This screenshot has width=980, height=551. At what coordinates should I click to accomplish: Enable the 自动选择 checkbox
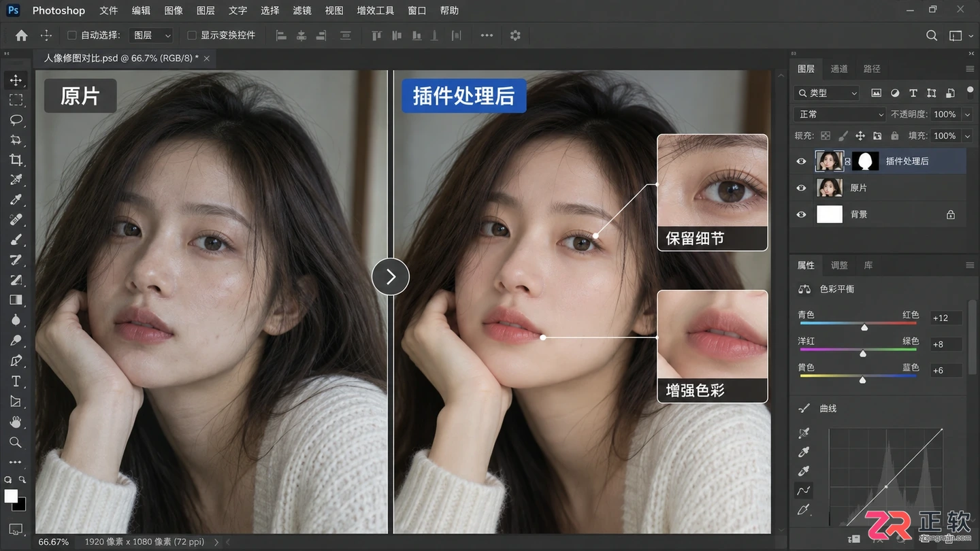(x=72, y=35)
